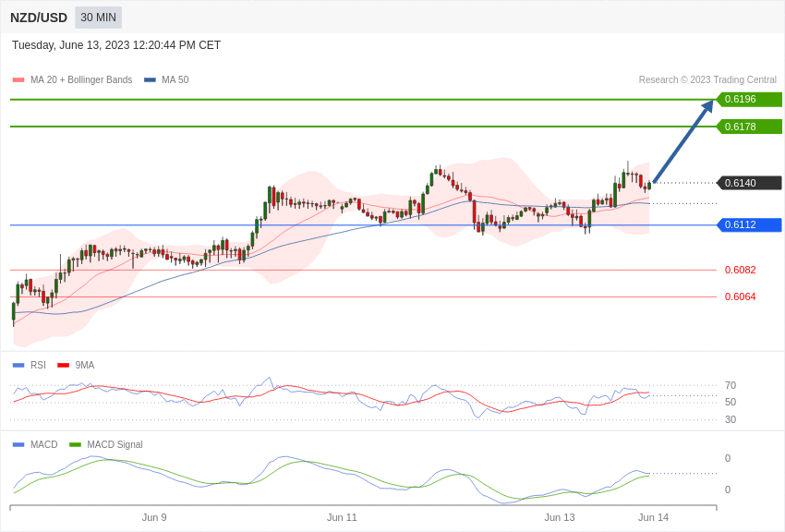
Task: Click the 0.6064 red support label
Action: pos(740,296)
